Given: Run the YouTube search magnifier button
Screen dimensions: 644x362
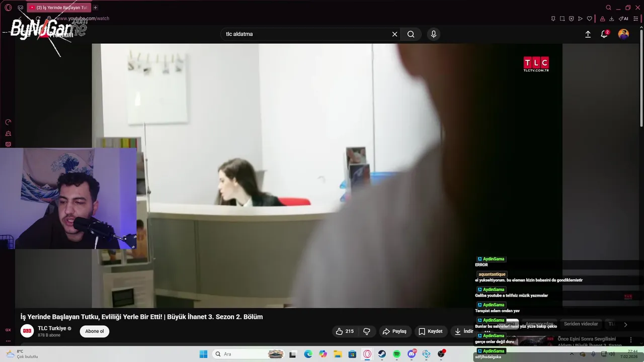Looking at the screenshot, I should coord(411,34).
